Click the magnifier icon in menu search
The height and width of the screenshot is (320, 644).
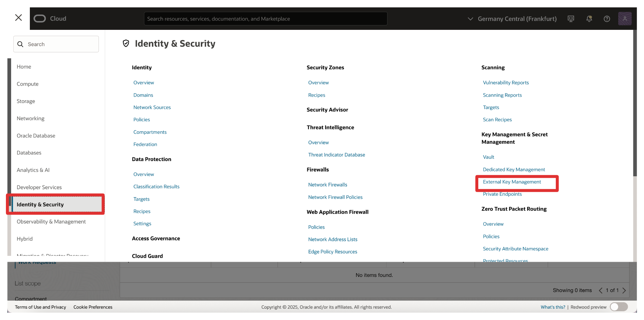pyautogui.click(x=21, y=44)
